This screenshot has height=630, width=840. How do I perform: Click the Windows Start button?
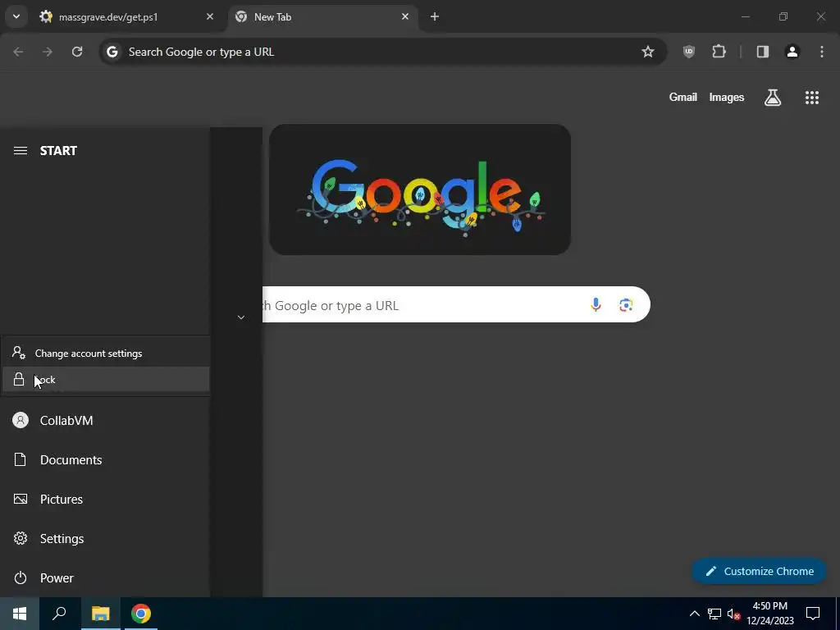point(20,614)
